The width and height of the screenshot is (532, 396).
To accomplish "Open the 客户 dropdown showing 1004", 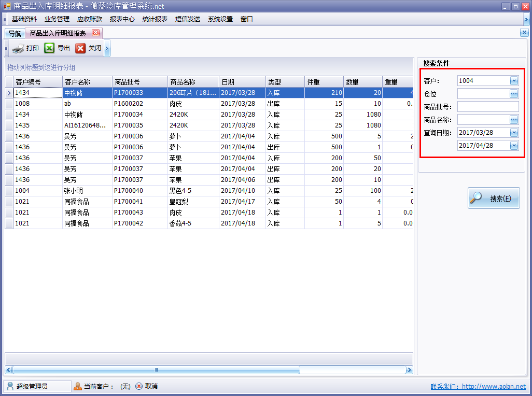I will (x=514, y=80).
